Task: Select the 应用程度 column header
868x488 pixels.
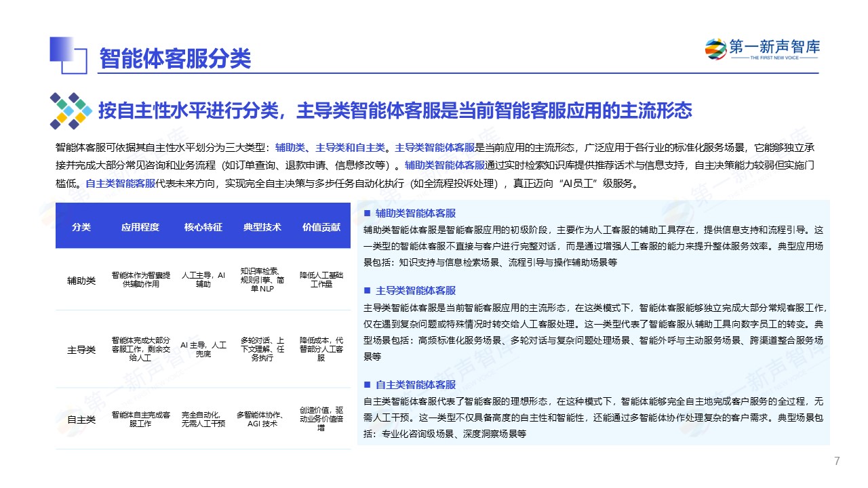Action: pyautogui.click(x=140, y=227)
